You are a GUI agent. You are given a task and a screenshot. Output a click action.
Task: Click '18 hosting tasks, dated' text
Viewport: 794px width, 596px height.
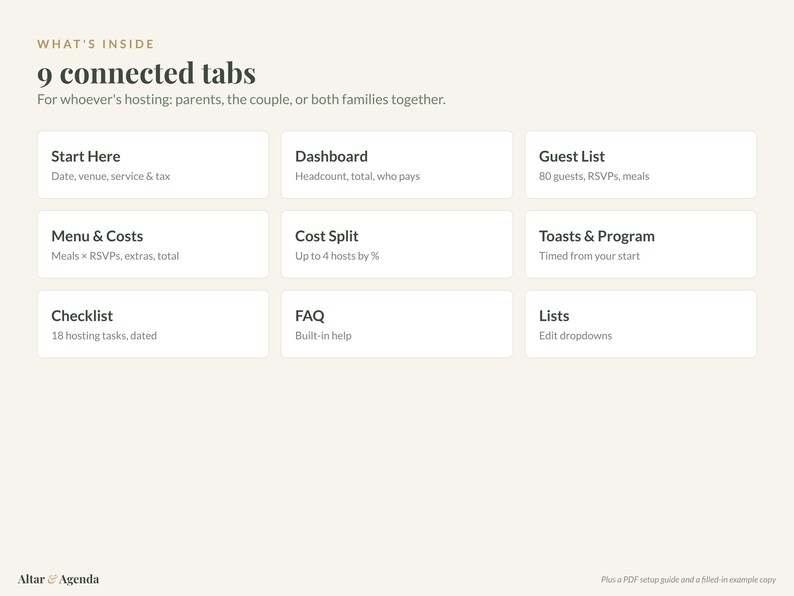(104, 335)
